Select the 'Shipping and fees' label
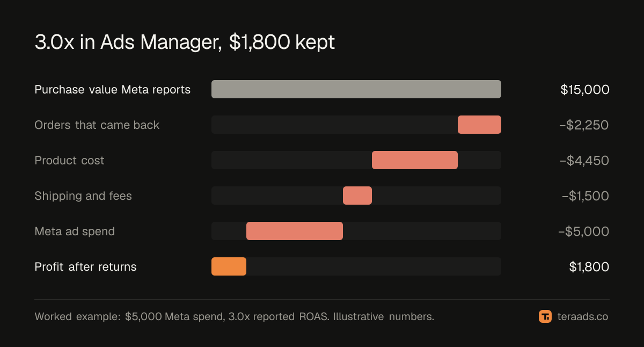The height and width of the screenshot is (347, 644). (x=83, y=196)
